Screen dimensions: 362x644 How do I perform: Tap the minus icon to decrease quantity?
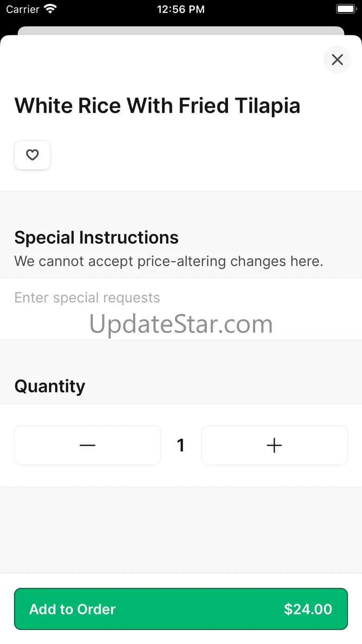(x=87, y=445)
